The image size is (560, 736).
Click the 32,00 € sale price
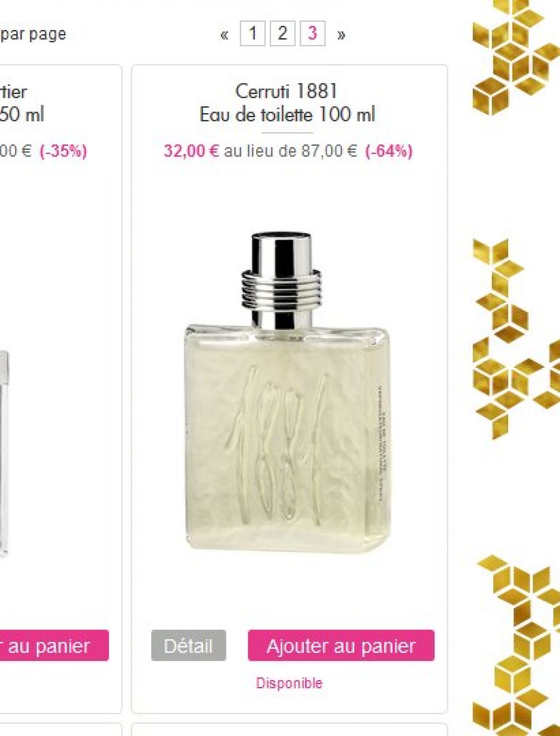[191, 151]
